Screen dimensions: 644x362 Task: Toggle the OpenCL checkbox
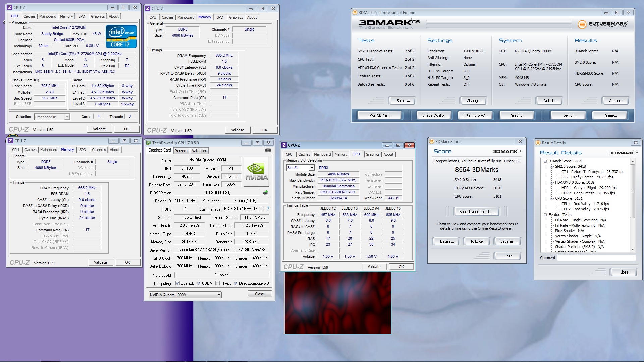[x=177, y=283]
